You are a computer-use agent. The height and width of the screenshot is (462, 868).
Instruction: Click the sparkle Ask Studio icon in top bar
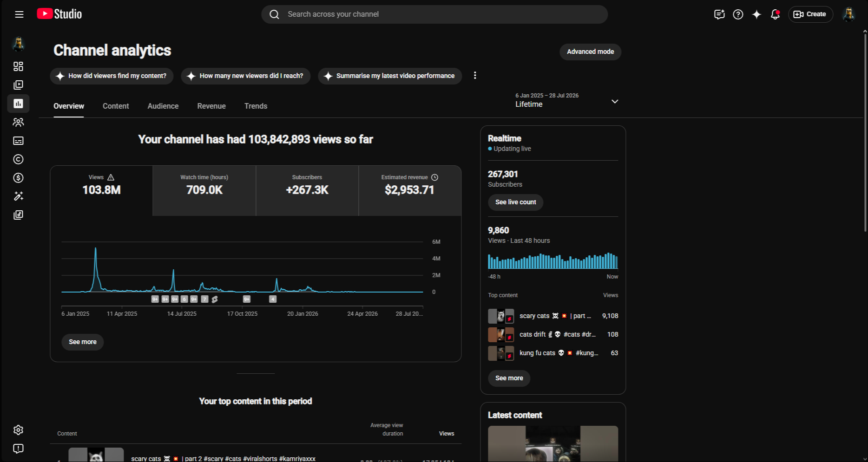(x=756, y=14)
